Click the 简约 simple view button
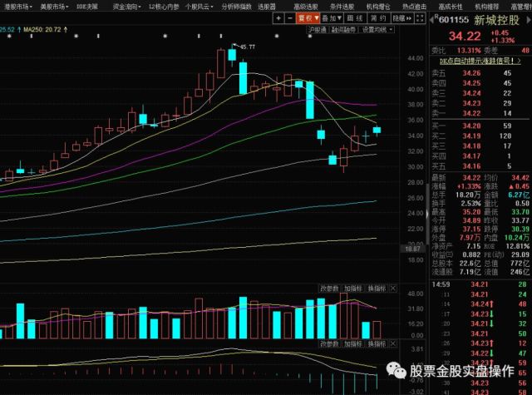This screenshot has height=395, width=532. coord(379,18)
